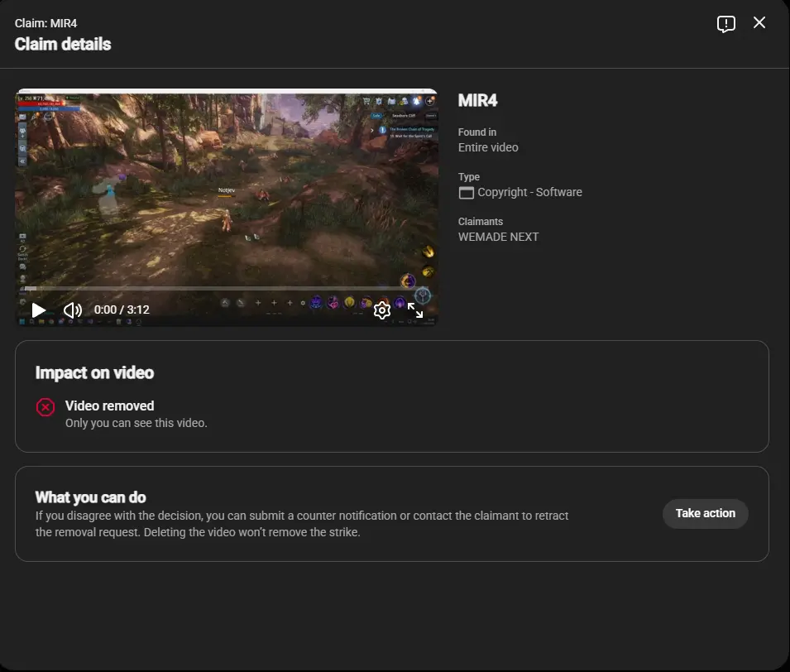
Task: Click the 'MIR4' asset title
Action: (x=477, y=100)
